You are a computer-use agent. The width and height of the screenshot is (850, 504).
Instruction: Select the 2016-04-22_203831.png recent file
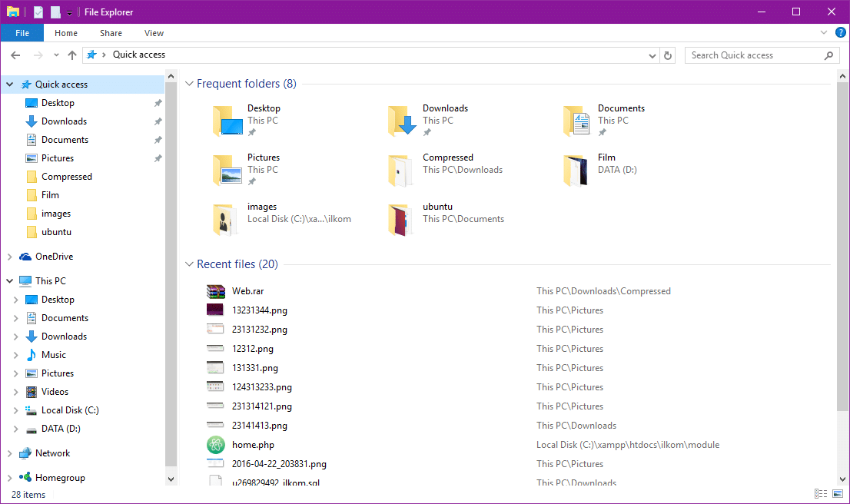[x=279, y=464]
